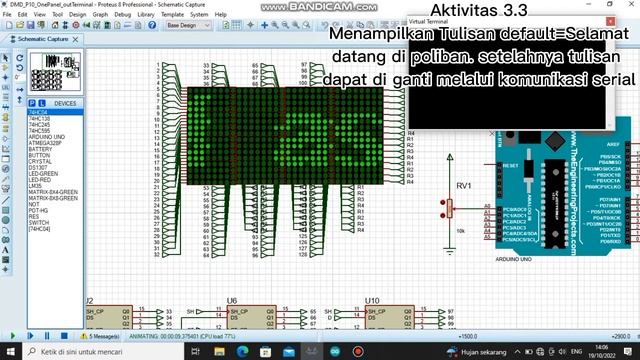
Task: Click the RV1 potentiometer increase dot
Action: [x=442, y=202]
